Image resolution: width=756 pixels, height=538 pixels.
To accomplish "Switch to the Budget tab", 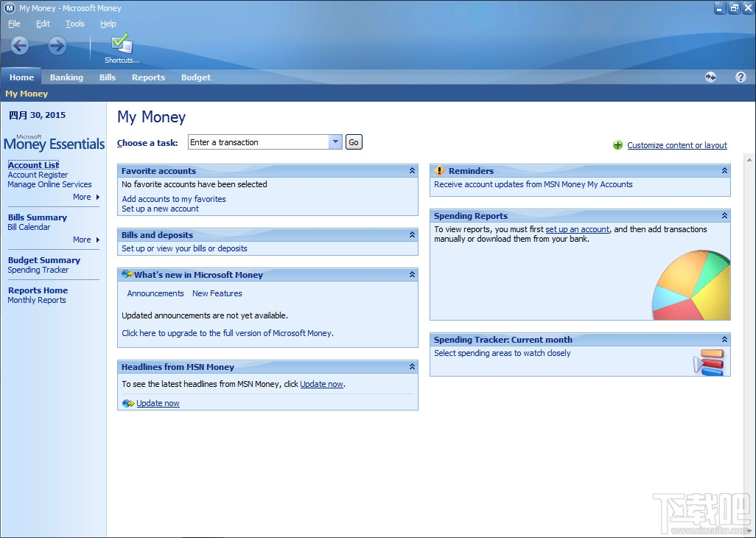I will click(x=196, y=77).
